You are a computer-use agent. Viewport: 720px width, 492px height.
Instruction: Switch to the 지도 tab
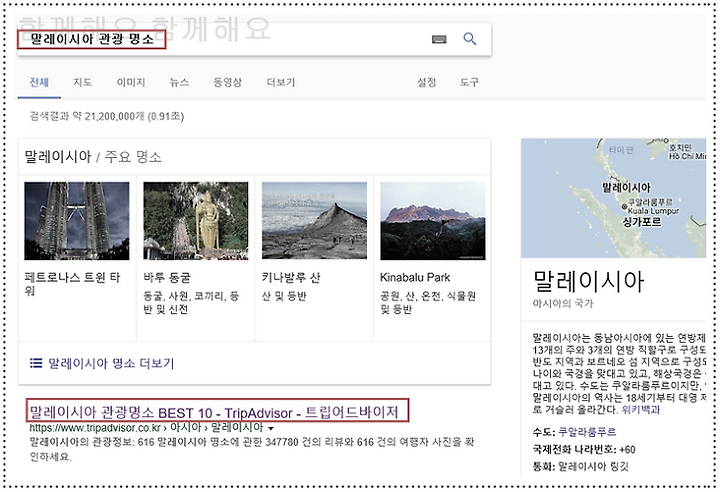click(x=83, y=82)
